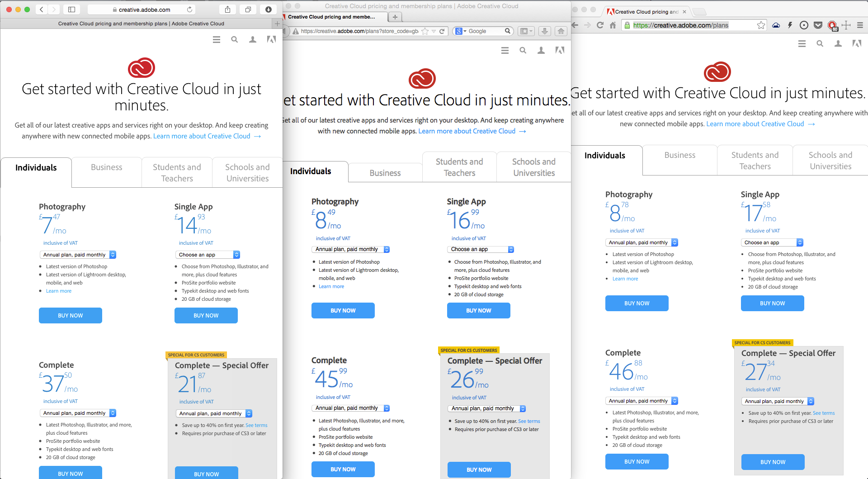
Task: Open a new tab in Firefox
Action: 395,17
